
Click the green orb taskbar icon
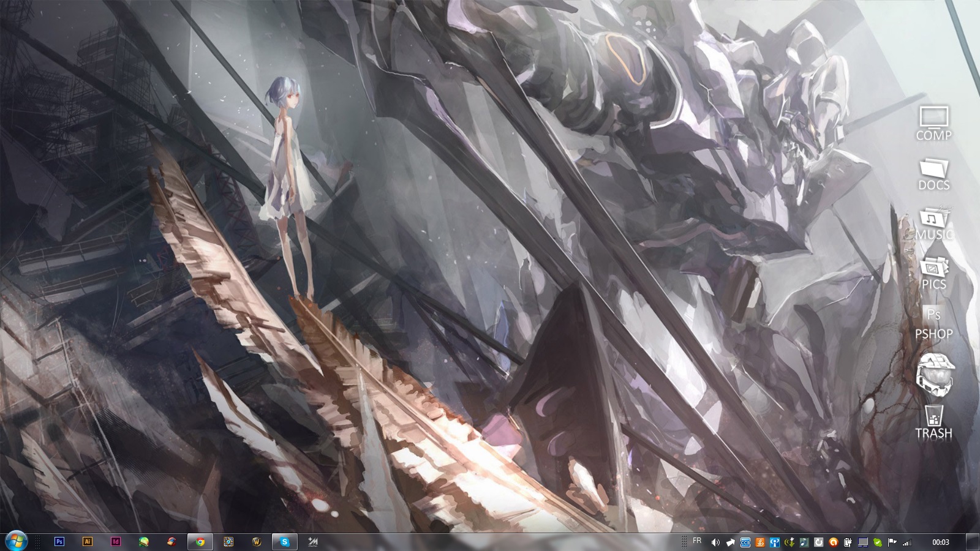(x=144, y=542)
